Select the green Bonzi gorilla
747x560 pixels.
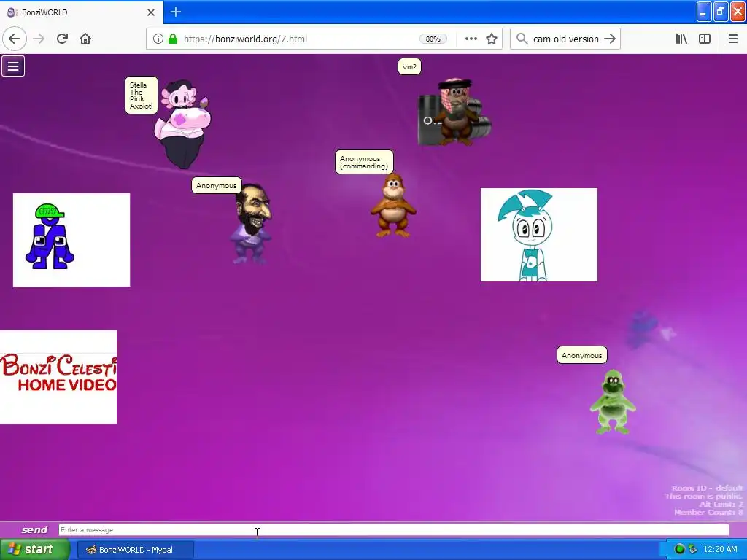click(613, 402)
